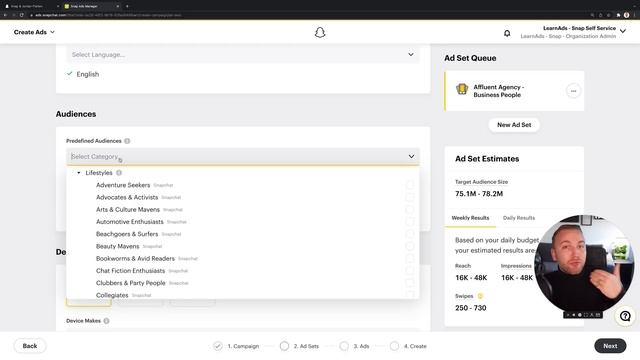Click the browser reload icon

(22, 15)
